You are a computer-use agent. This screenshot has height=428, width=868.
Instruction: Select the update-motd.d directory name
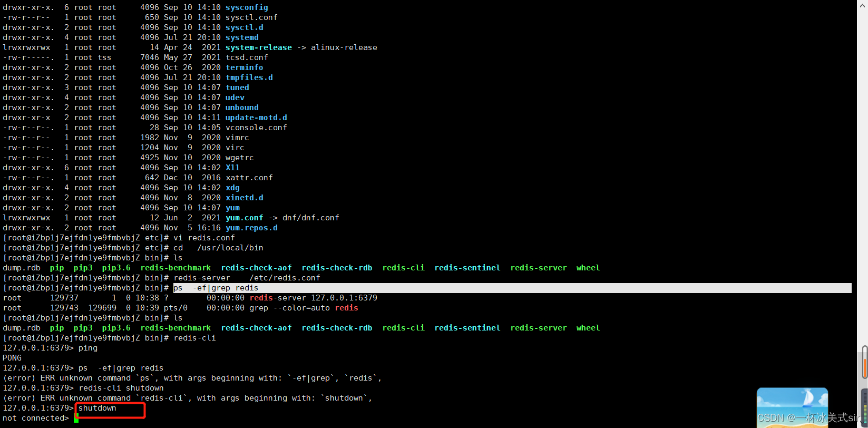256,118
